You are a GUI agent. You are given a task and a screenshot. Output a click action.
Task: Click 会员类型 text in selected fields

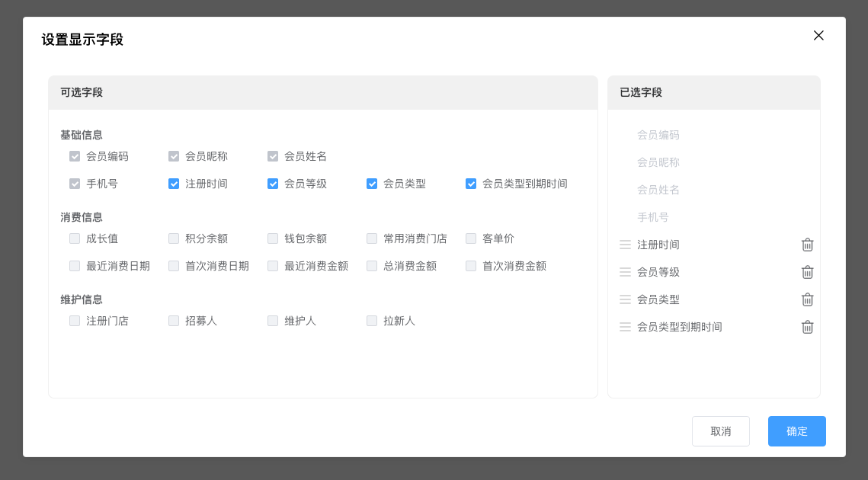tap(658, 299)
